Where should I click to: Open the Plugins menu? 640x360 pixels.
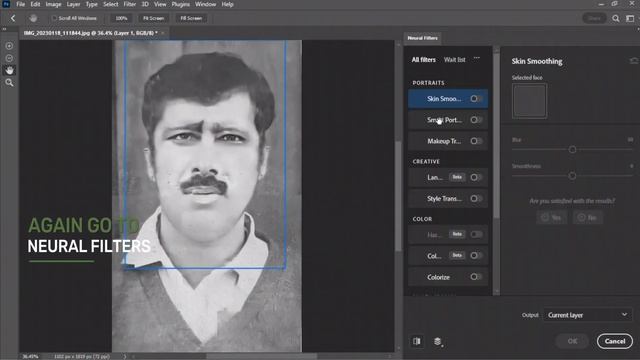click(x=180, y=4)
